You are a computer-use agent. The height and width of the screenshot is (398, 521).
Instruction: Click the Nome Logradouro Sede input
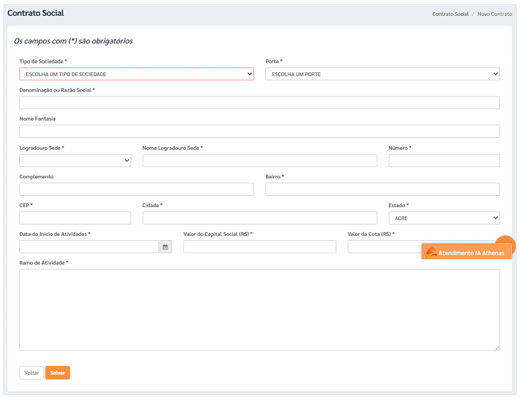pos(260,160)
